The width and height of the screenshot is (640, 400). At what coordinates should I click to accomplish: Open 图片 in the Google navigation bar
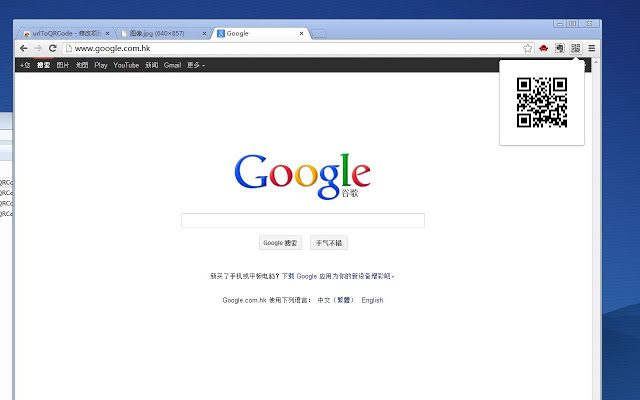[63, 65]
